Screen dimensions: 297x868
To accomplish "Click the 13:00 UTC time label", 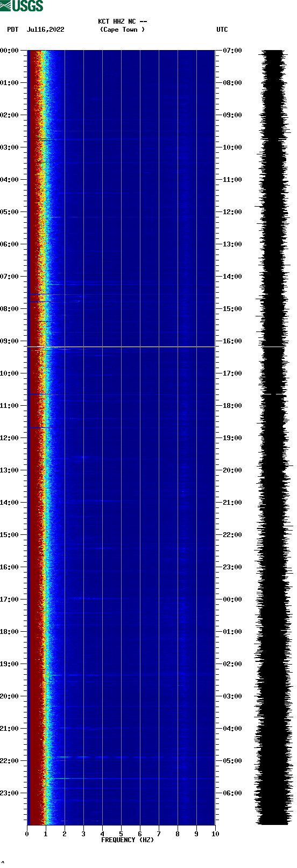I will tap(232, 244).
